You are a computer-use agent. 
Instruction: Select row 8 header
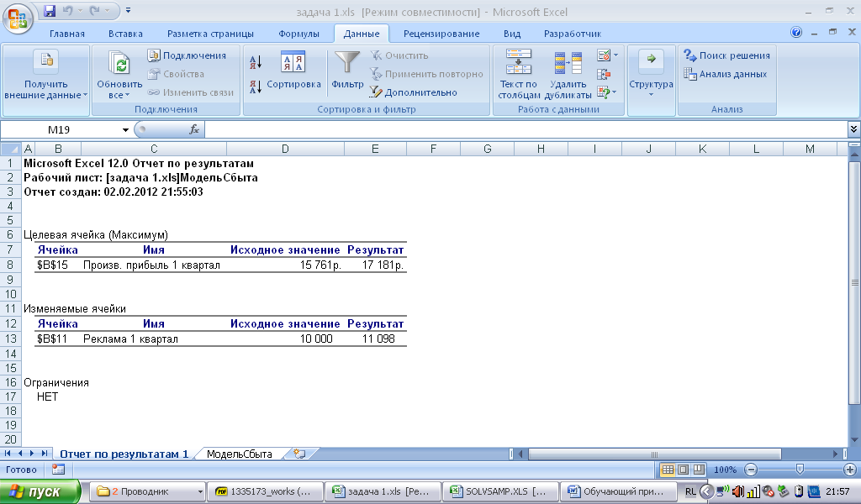(10, 265)
